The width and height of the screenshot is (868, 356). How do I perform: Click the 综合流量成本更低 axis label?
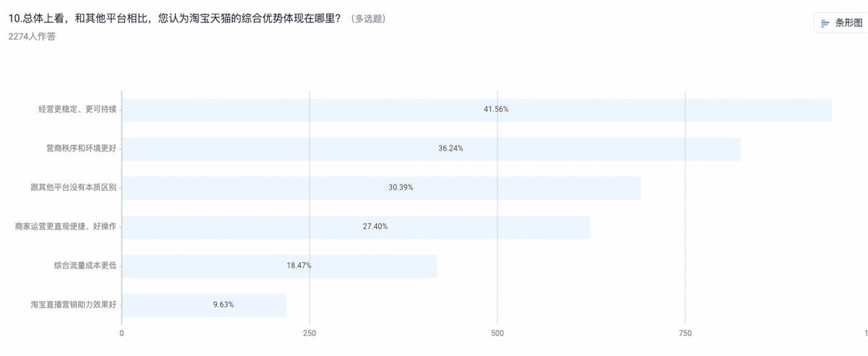point(85,266)
